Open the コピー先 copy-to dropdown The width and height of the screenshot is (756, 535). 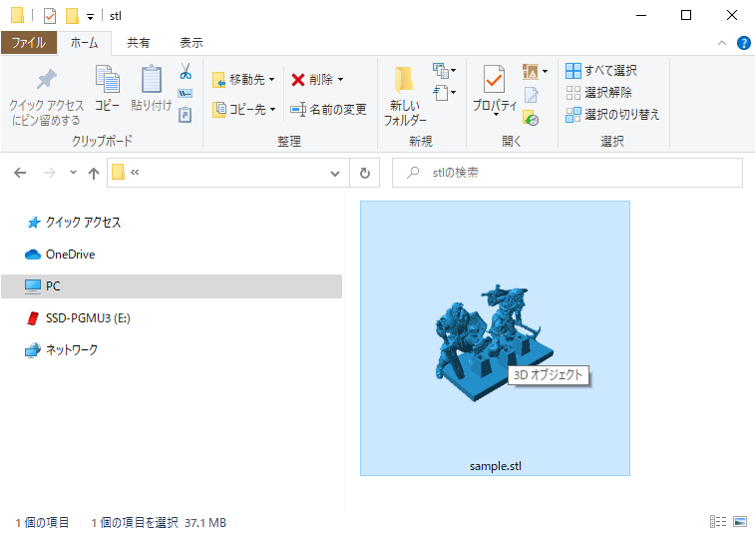[x=244, y=110]
